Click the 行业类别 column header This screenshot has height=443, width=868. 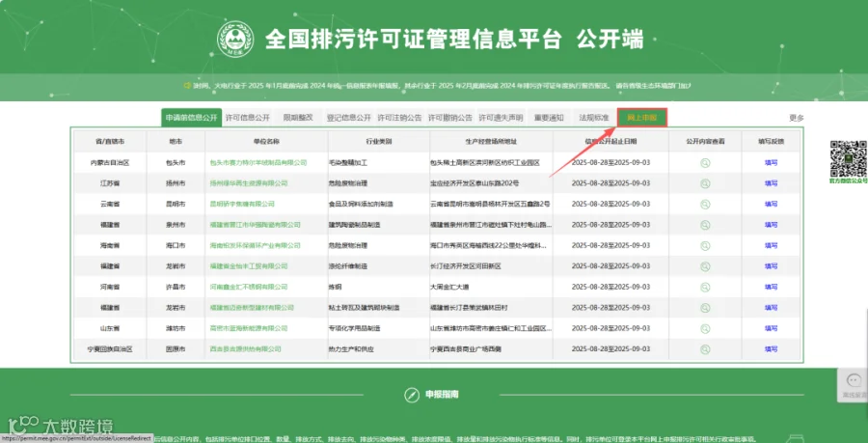(379, 142)
